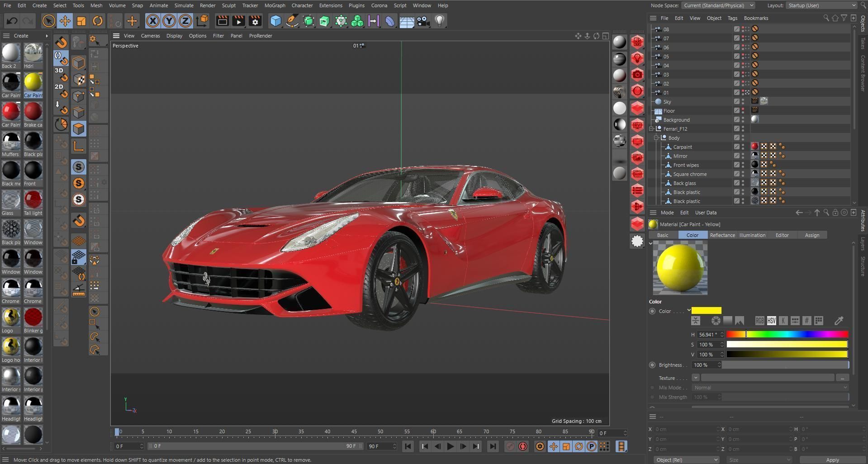Click the color wheel mode icon
Screen dimensions: 868x464
716,321
